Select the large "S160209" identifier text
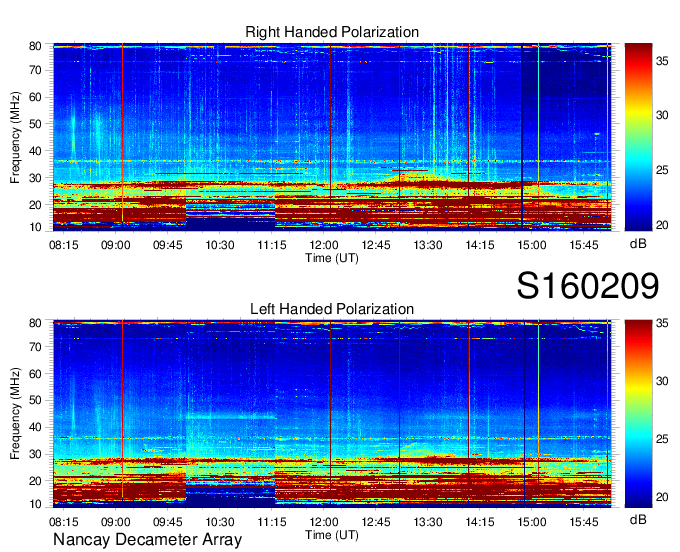Screen dimensions: 680x552 click(588, 286)
